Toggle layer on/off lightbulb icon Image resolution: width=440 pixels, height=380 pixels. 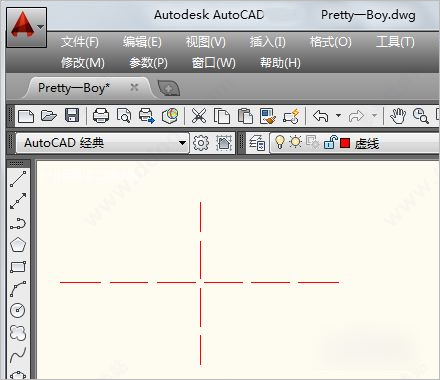(x=280, y=143)
